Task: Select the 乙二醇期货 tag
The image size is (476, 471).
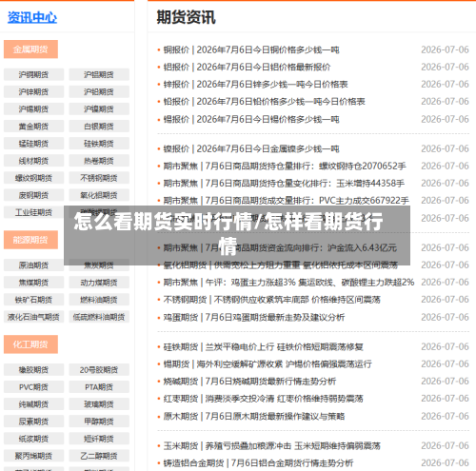Action: tap(99, 456)
